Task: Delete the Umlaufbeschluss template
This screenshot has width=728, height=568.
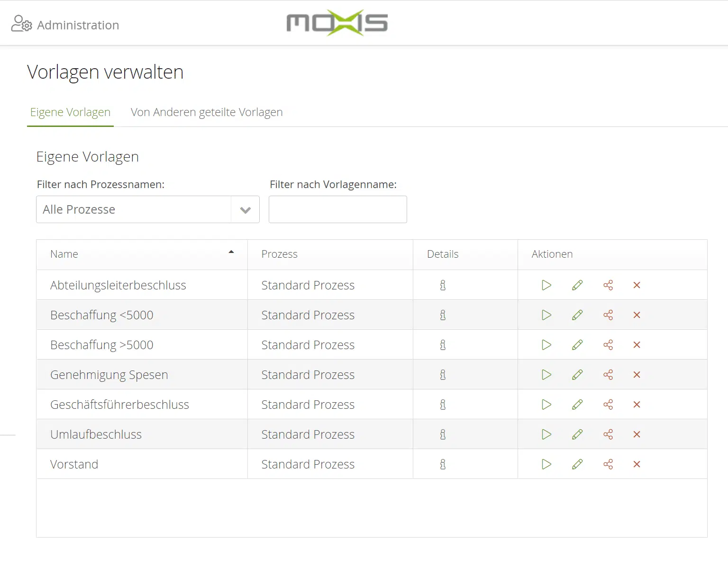Action: pos(637,434)
